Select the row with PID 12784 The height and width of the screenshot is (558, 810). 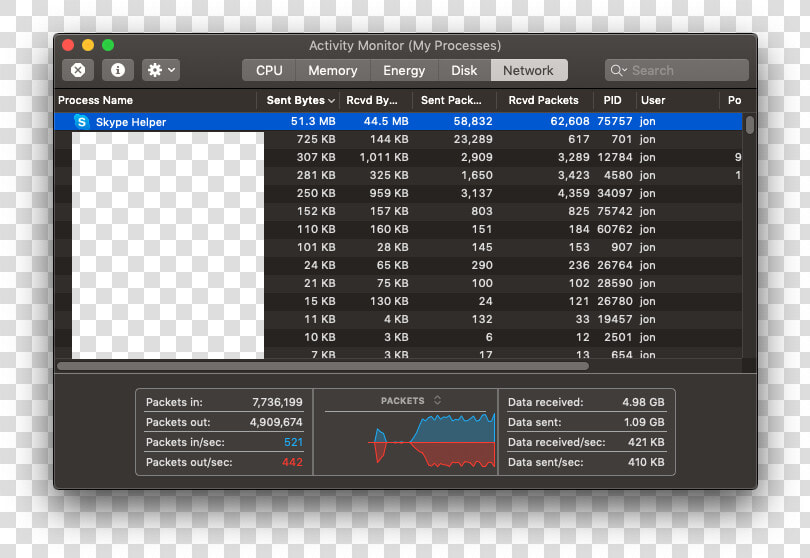tap(398, 157)
